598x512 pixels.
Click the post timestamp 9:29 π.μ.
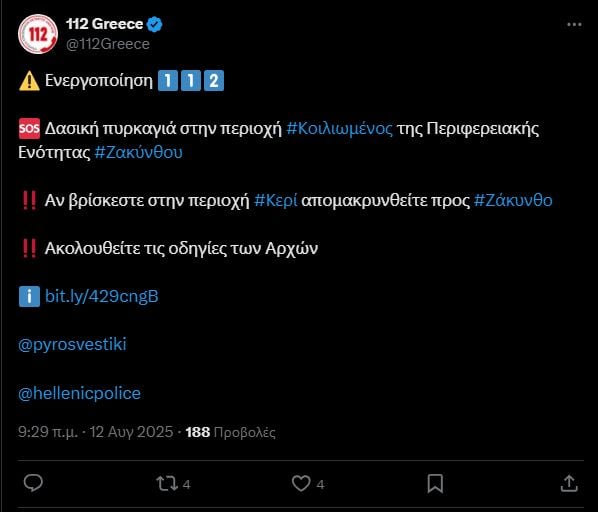[x=48, y=432]
